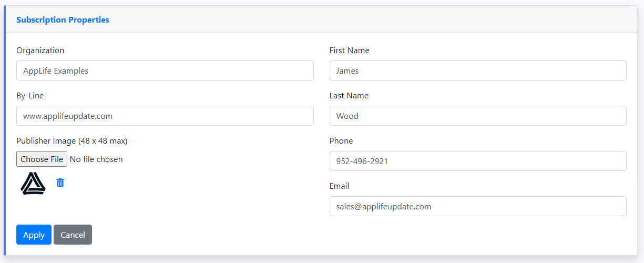Screen dimensions: 644x263
Task: Cancel editing subscription properties
Action: pyautogui.click(x=73, y=235)
